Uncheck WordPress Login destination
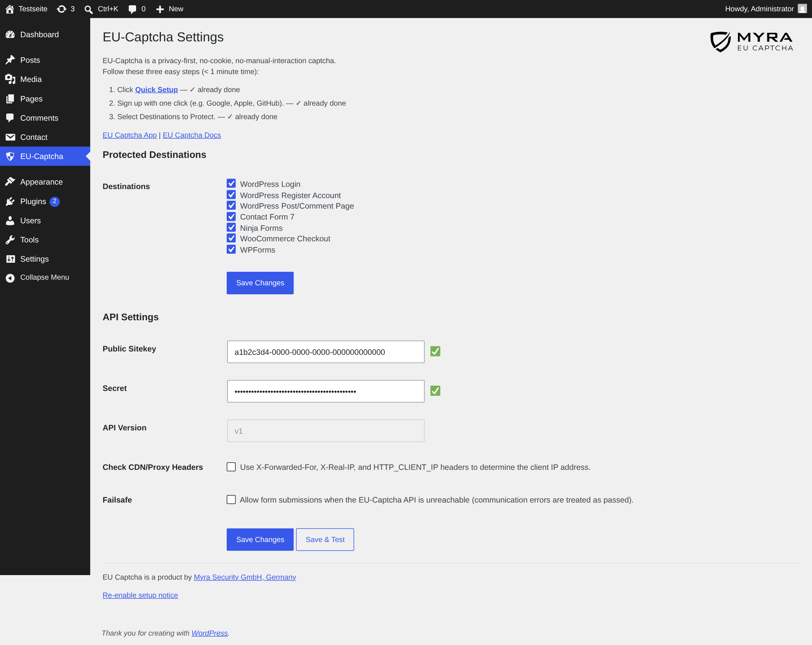This screenshot has width=812, height=645. [231, 184]
